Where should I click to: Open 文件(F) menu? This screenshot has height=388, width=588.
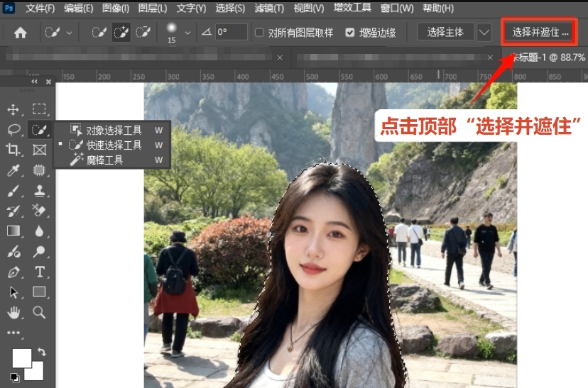coord(40,8)
